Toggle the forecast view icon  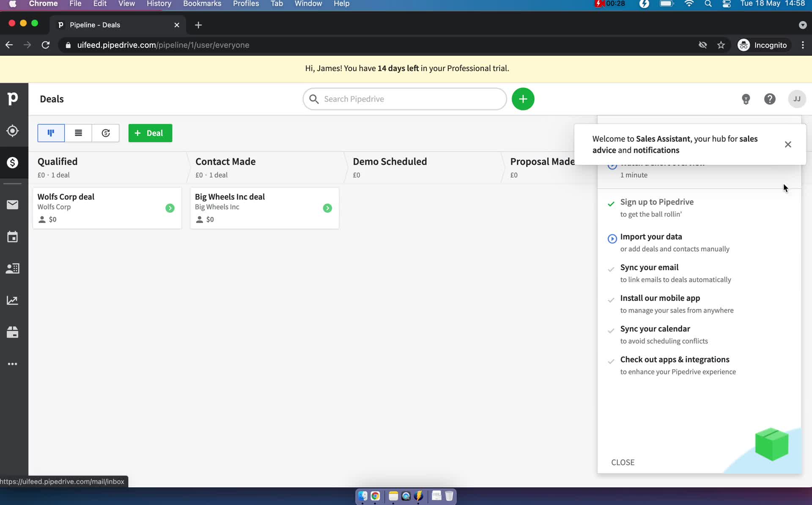pos(105,133)
